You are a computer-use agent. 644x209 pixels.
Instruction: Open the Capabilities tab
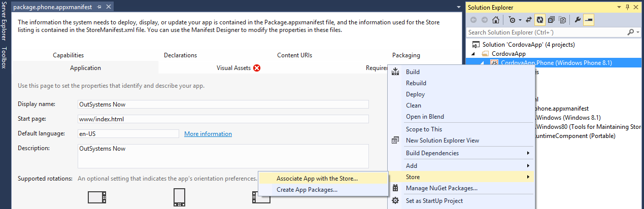click(x=68, y=55)
